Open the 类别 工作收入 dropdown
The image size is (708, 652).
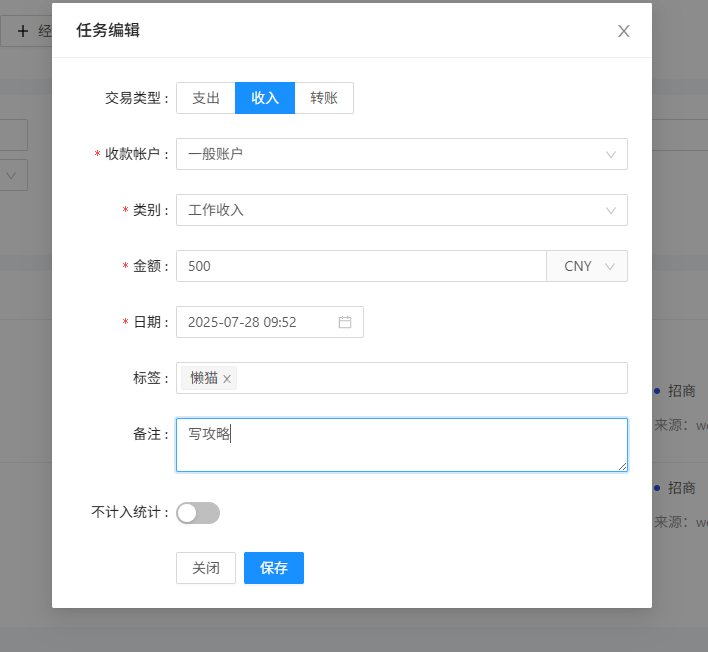[x=402, y=210]
